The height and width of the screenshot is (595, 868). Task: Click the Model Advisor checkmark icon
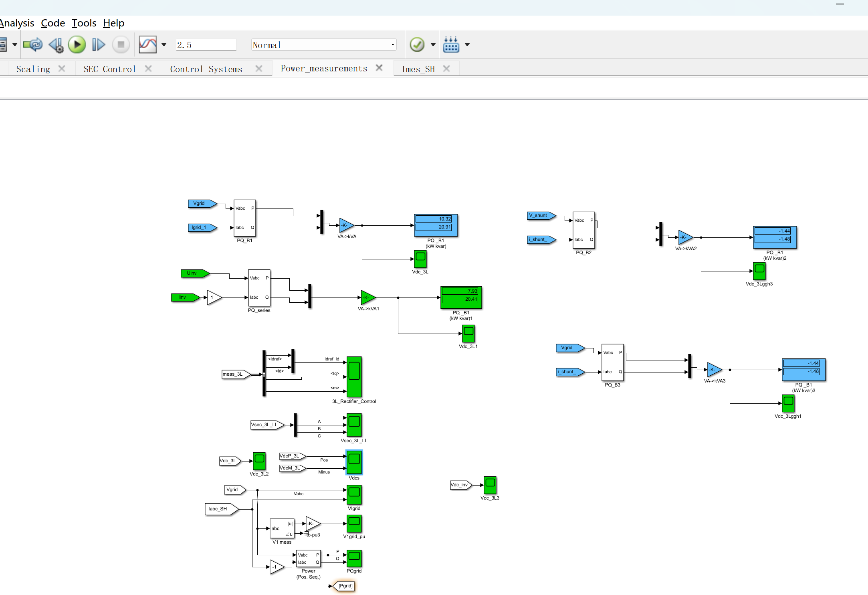point(417,45)
